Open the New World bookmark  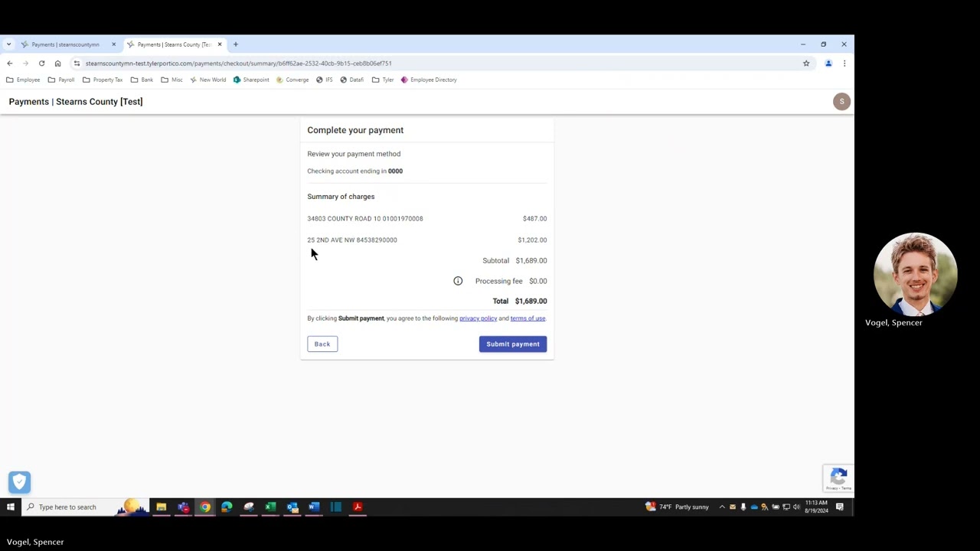coord(208,80)
